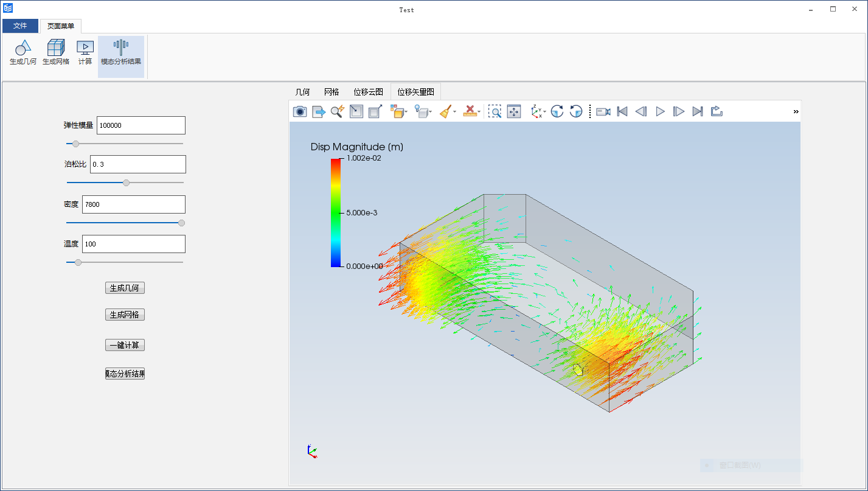Click the 1.002e-02 legend maximum label
Screen dimensions: 868x491
(x=364, y=158)
